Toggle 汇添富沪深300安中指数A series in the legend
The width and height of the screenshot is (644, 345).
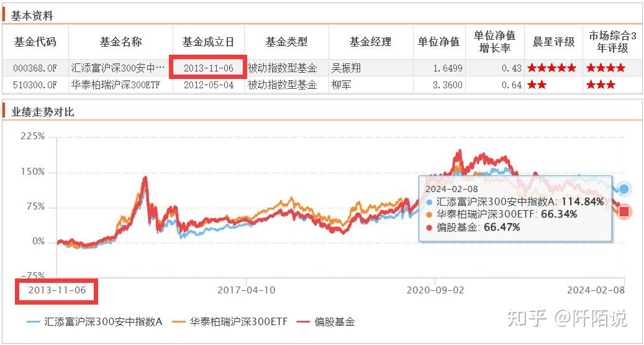click(x=94, y=321)
